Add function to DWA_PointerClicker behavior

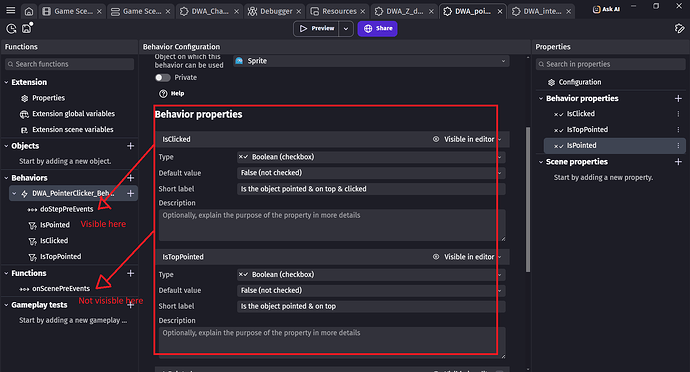tap(130, 193)
